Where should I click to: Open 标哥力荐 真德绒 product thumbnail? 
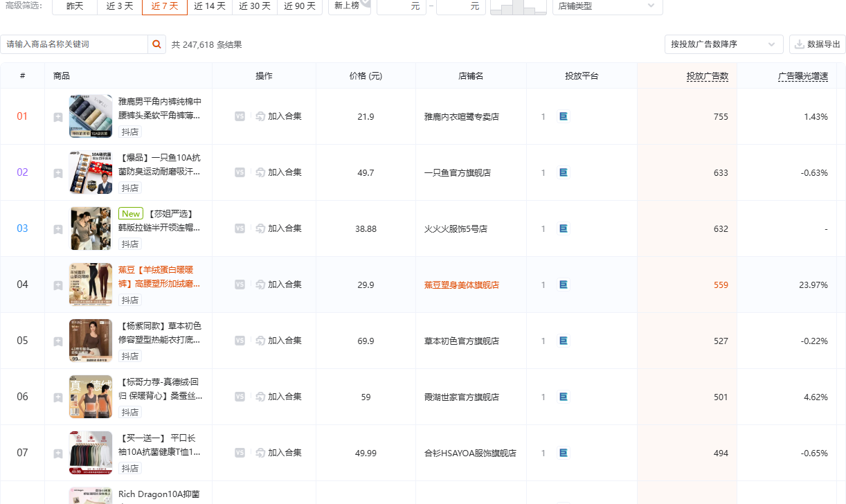point(91,397)
